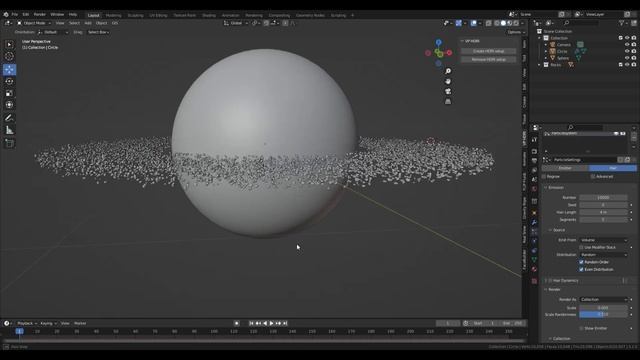This screenshot has height=360, width=640.
Task: Choose the Select Box tool icon
Action: click(x=9, y=44)
